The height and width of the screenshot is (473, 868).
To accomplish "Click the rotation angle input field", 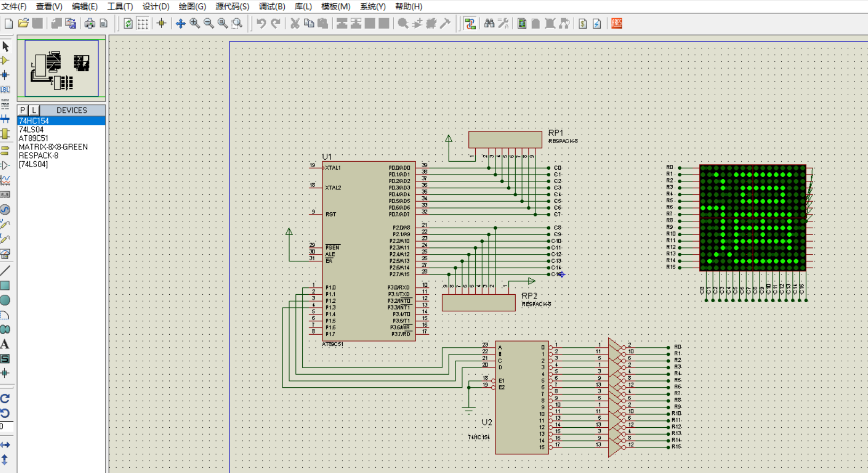I will (x=6, y=427).
